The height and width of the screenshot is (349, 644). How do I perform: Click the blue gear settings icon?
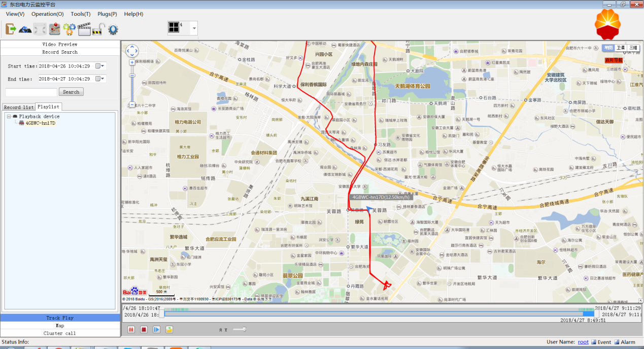(x=113, y=29)
